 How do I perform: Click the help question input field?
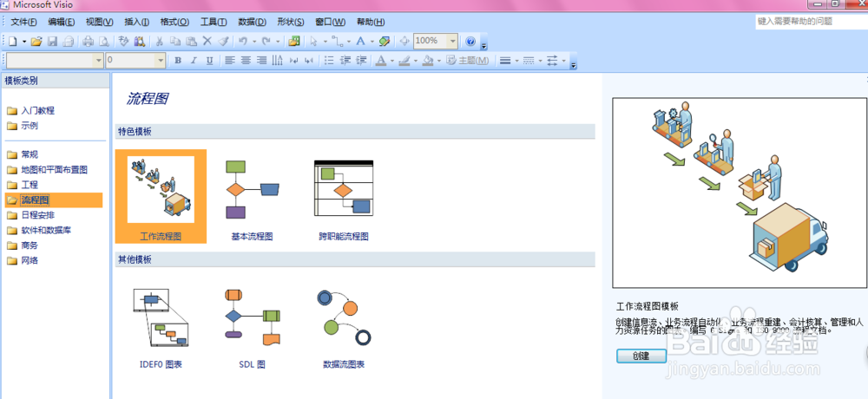[x=811, y=22]
